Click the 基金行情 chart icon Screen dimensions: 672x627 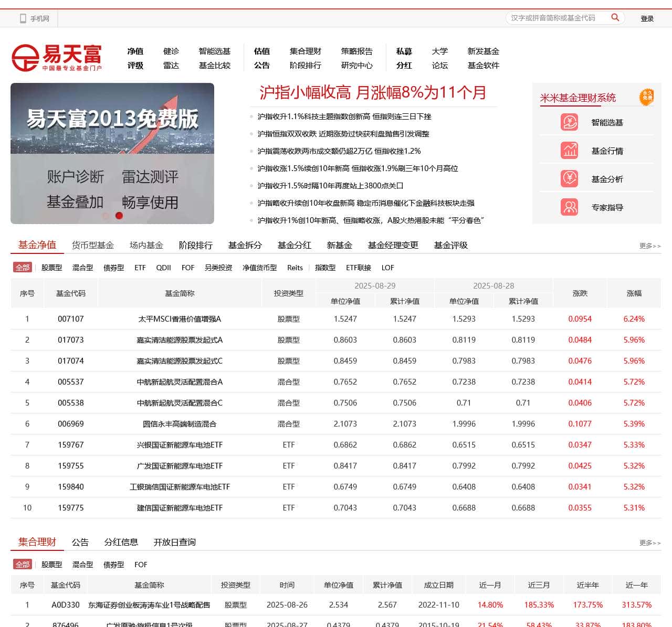click(570, 151)
